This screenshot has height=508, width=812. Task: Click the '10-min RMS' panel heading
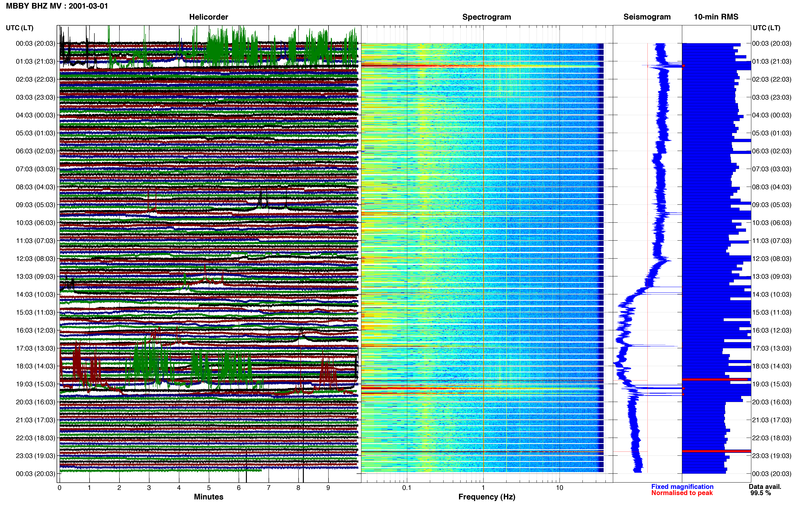[x=716, y=17]
